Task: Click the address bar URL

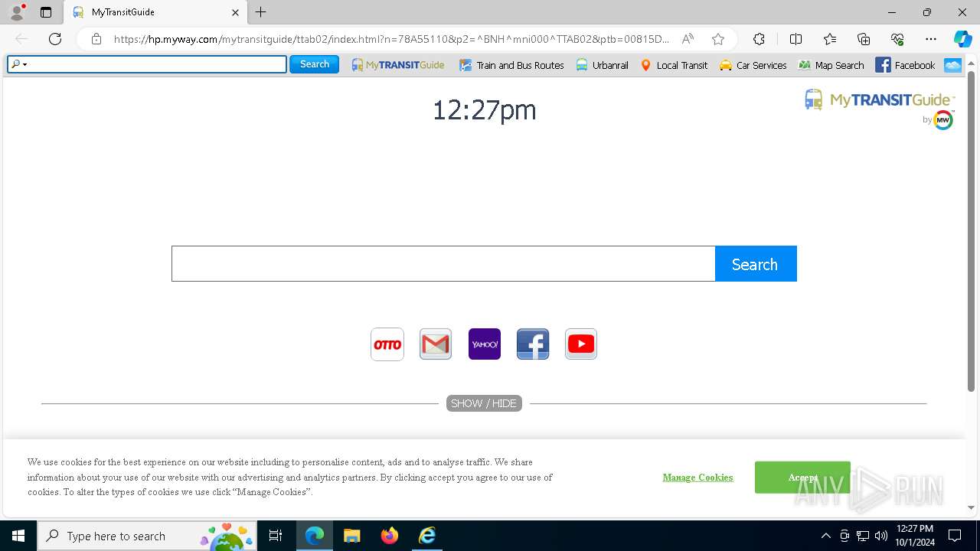Action: coord(390,39)
